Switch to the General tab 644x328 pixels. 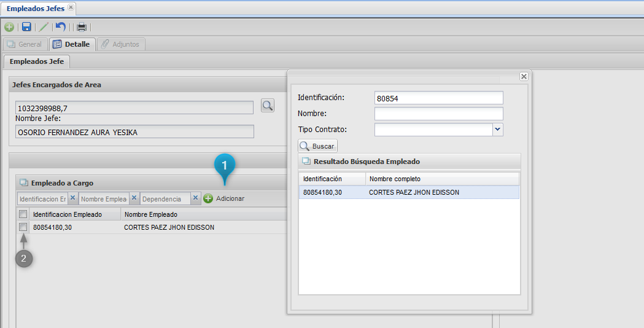(25, 44)
